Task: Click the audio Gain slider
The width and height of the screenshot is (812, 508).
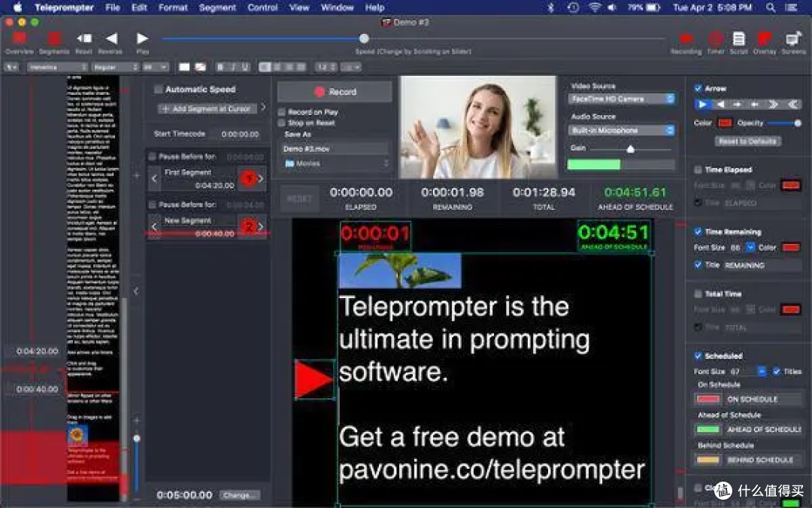Action: click(x=631, y=149)
